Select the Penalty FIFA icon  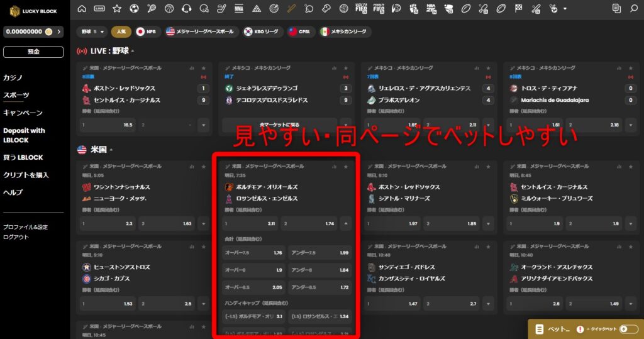pyautogui.click(x=379, y=9)
